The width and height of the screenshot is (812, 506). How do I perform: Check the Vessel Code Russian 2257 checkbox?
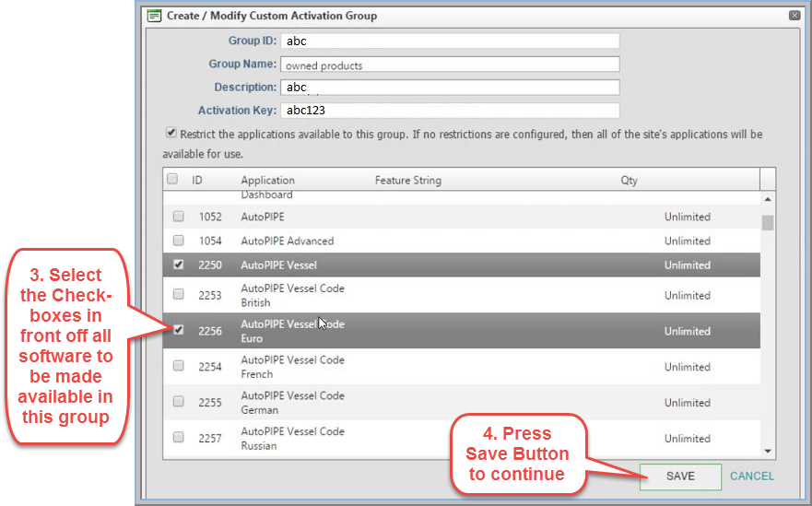click(x=178, y=437)
